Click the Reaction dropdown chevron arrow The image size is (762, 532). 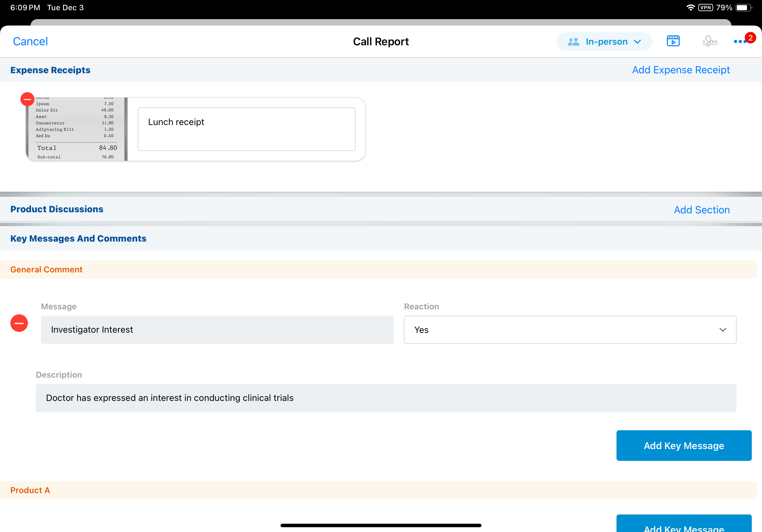tap(722, 330)
